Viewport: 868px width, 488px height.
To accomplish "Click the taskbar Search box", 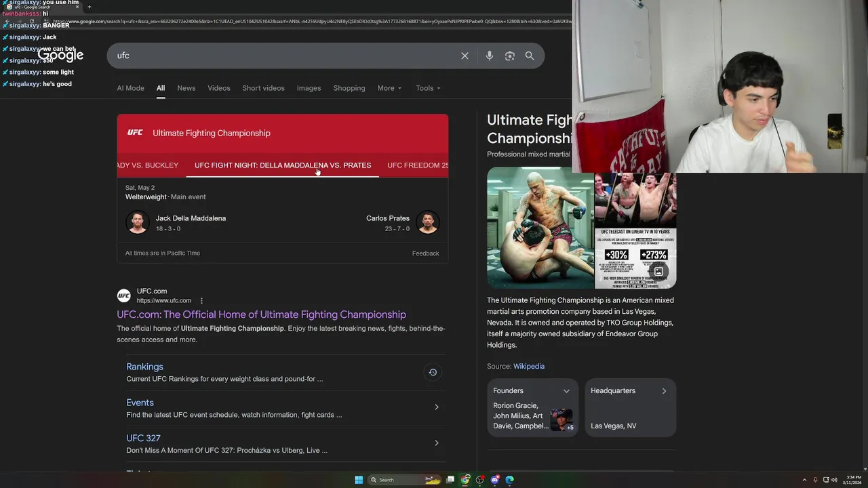I will pyautogui.click(x=405, y=480).
